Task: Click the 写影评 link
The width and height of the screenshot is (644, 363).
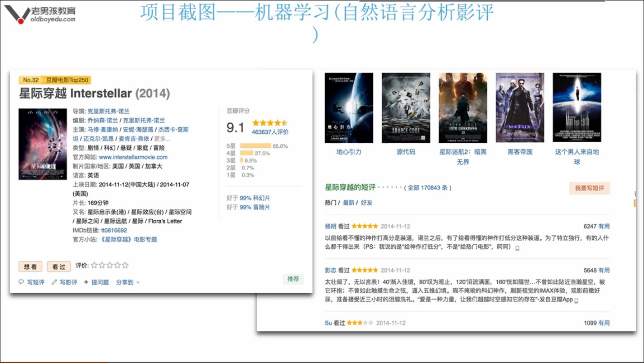Action: tap(69, 282)
